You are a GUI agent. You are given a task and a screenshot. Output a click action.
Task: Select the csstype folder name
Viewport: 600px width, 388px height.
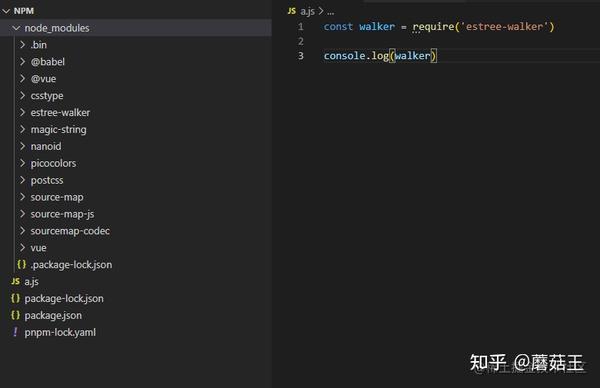[47, 96]
